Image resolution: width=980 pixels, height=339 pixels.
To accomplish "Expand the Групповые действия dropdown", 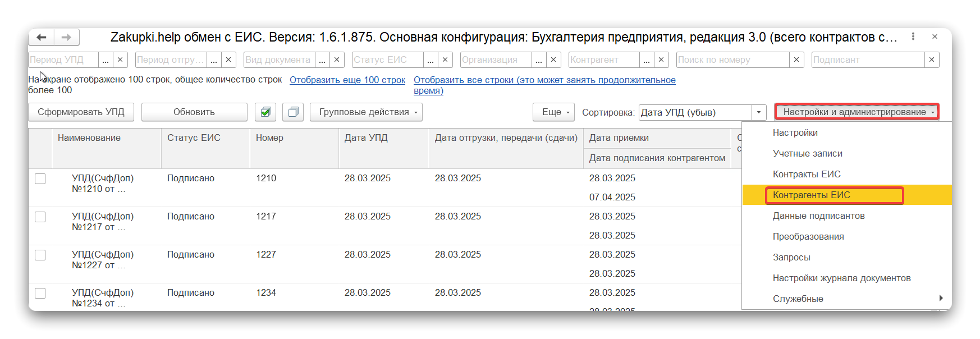I will click(x=366, y=112).
